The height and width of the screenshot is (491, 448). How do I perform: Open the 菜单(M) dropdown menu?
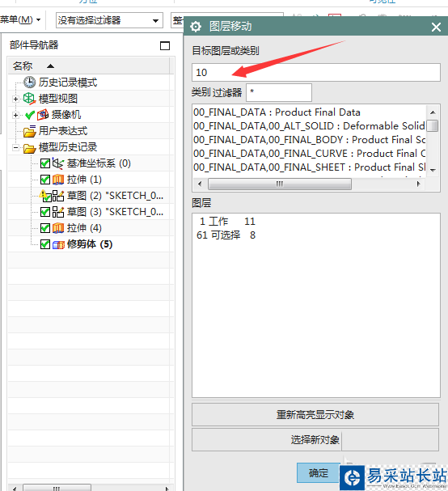point(20,20)
